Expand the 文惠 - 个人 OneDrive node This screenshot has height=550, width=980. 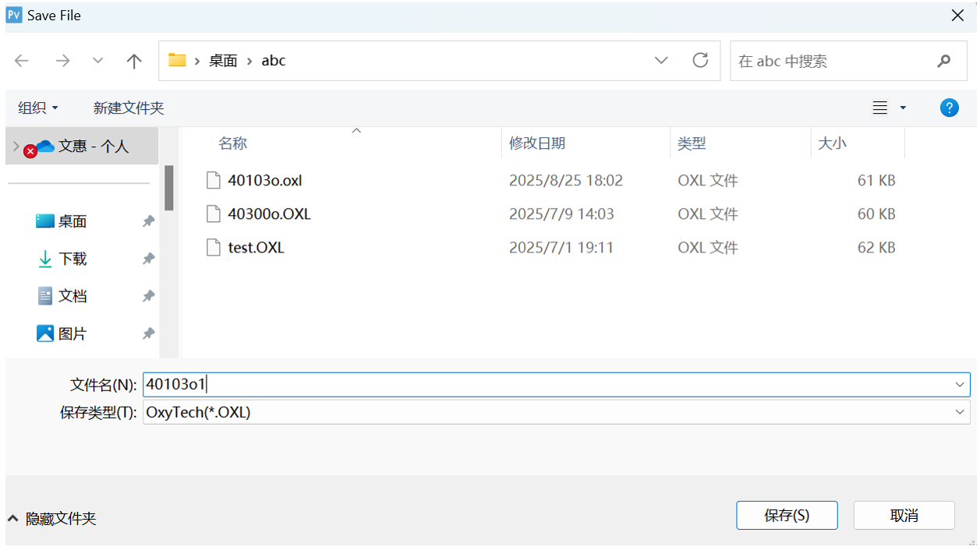point(16,146)
